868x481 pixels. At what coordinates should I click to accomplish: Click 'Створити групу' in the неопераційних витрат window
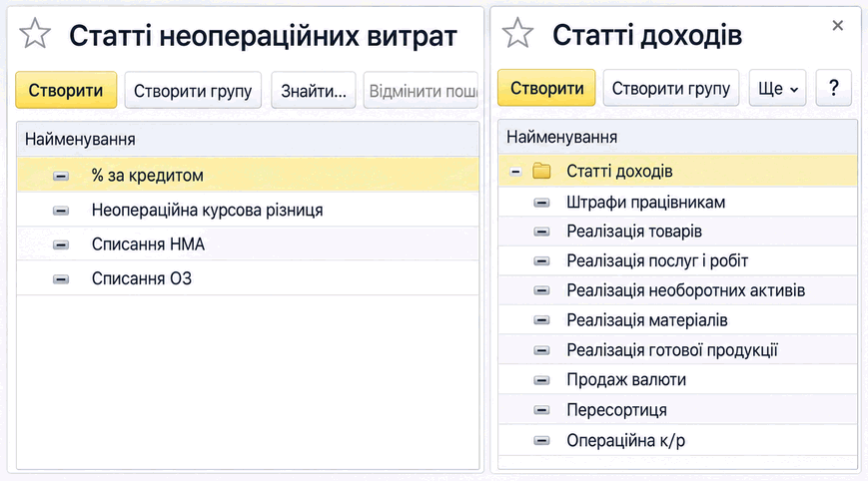point(193,90)
